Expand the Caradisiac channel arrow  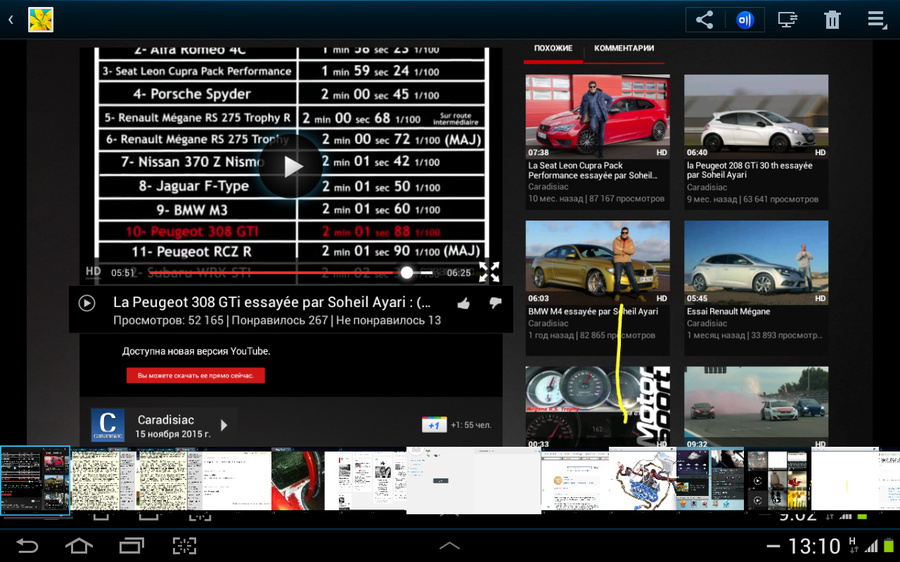tap(224, 425)
